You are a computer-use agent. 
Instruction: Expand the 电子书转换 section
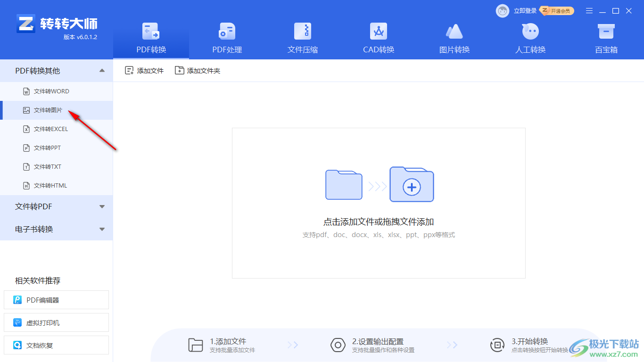(x=57, y=229)
